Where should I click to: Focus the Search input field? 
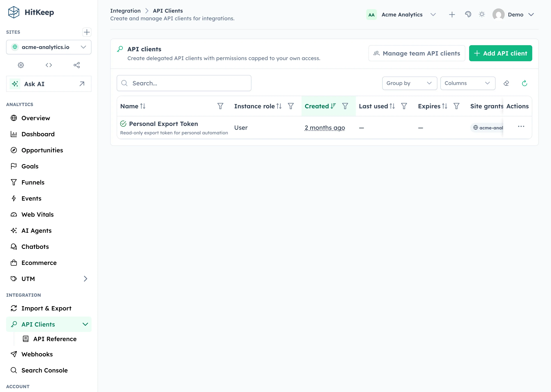(x=184, y=83)
